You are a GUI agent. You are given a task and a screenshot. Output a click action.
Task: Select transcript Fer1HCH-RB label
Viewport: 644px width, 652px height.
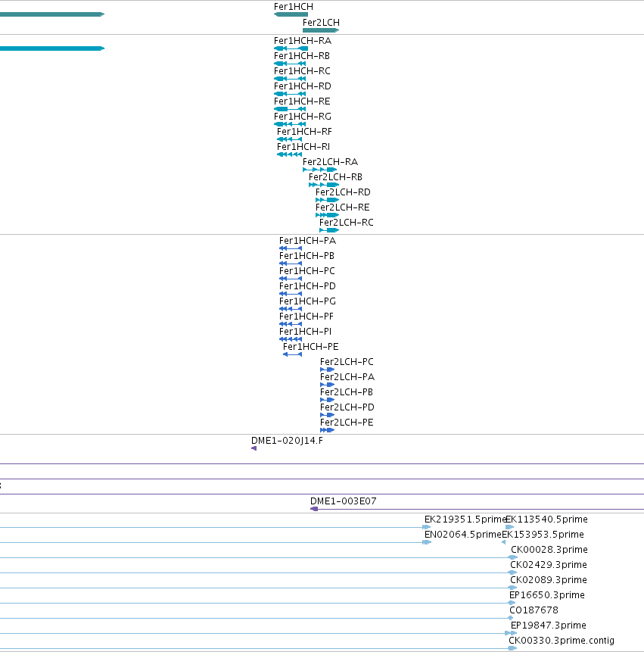(302, 56)
